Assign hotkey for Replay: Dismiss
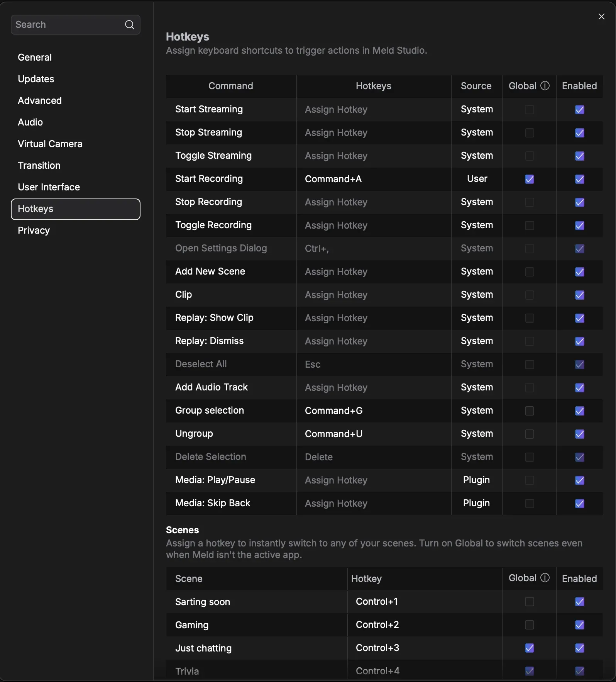The width and height of the screenshot is (616, 682). pyautogui.click(x=374, y=341)
